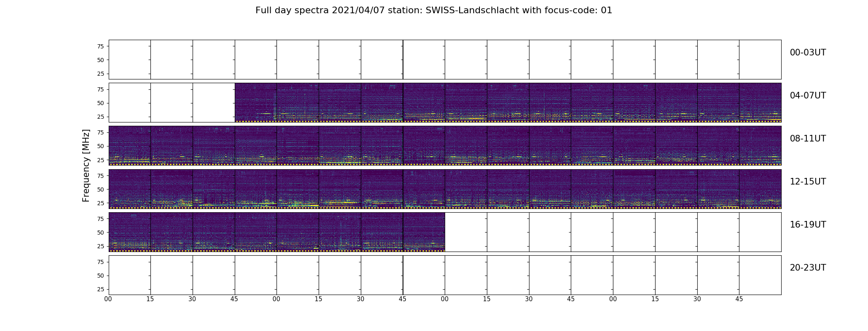Image resolution: width=868 pixels, height=331 pixels.
Task: Click the last '45' label on the time axis
Action: 739,299
